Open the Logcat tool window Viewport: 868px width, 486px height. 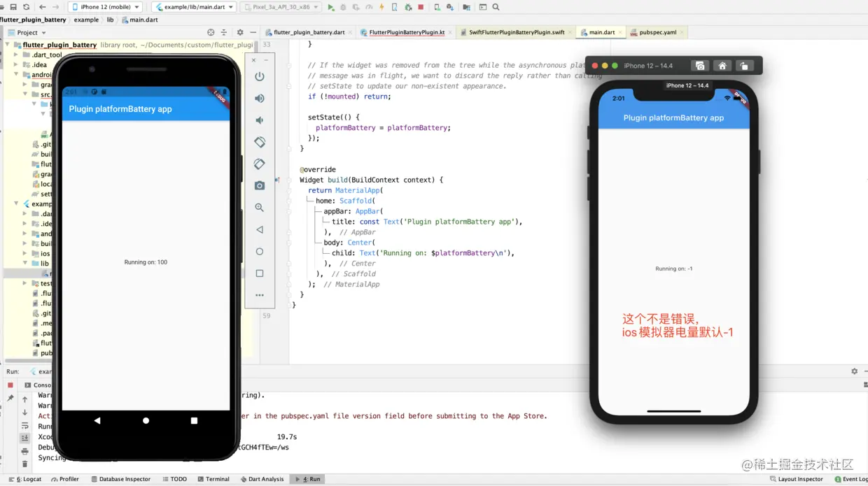25,479
